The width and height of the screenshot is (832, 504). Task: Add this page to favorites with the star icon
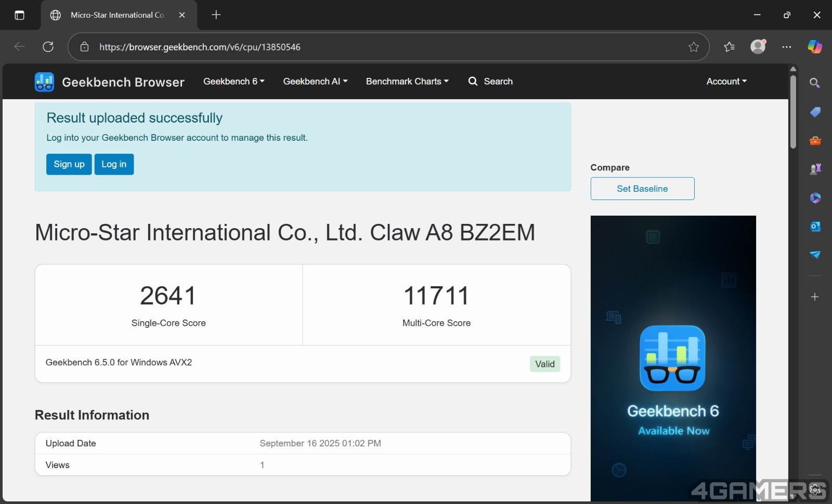pos(693,47)
